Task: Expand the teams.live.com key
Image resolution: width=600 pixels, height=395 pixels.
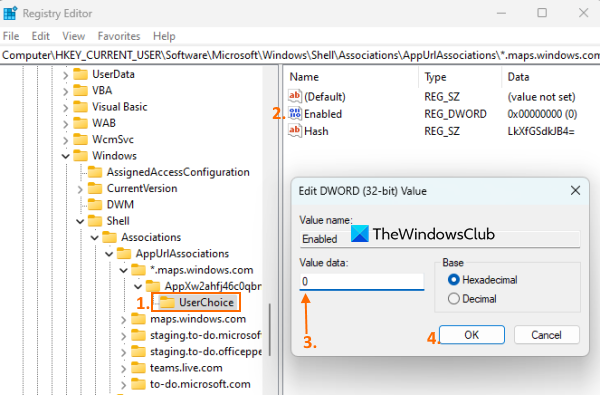Action: pyautogui.click(x=123, y=369)
